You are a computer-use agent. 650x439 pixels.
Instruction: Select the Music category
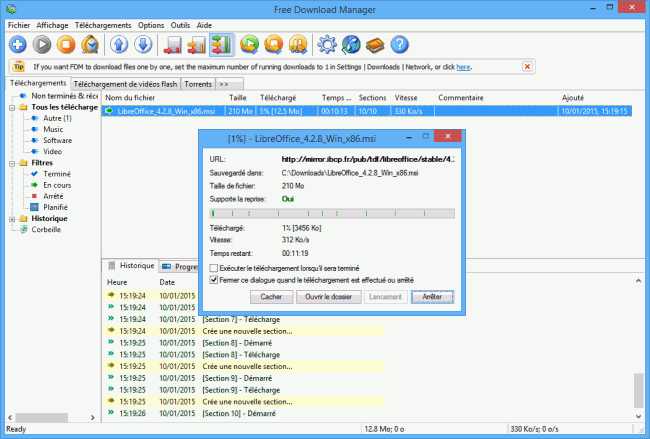click(53, 129)
